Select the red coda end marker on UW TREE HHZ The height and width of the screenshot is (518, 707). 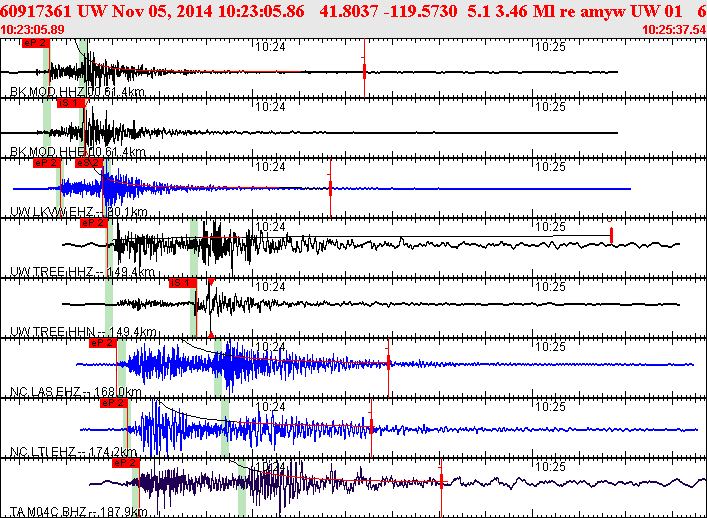[611, 235]
